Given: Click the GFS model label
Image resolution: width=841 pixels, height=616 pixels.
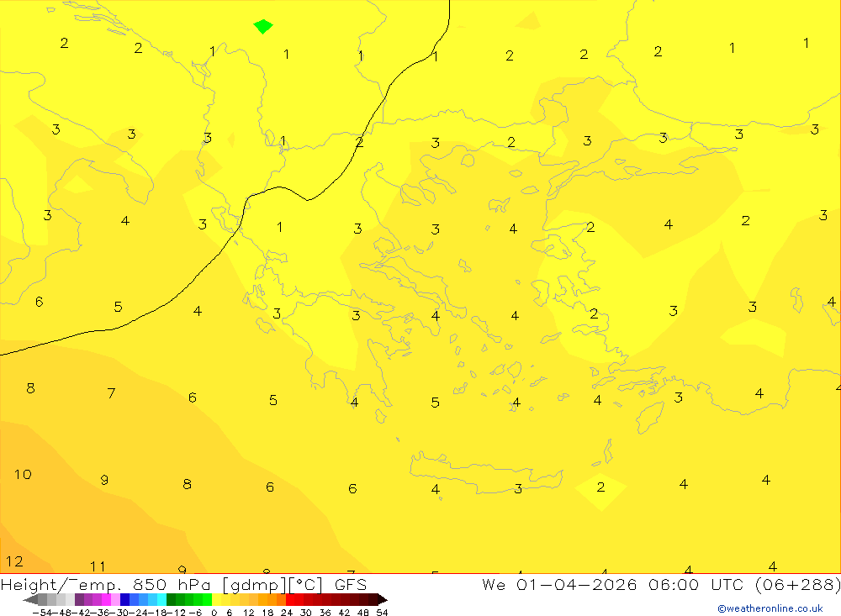Looking at the screenshot, I should (351, 585).
